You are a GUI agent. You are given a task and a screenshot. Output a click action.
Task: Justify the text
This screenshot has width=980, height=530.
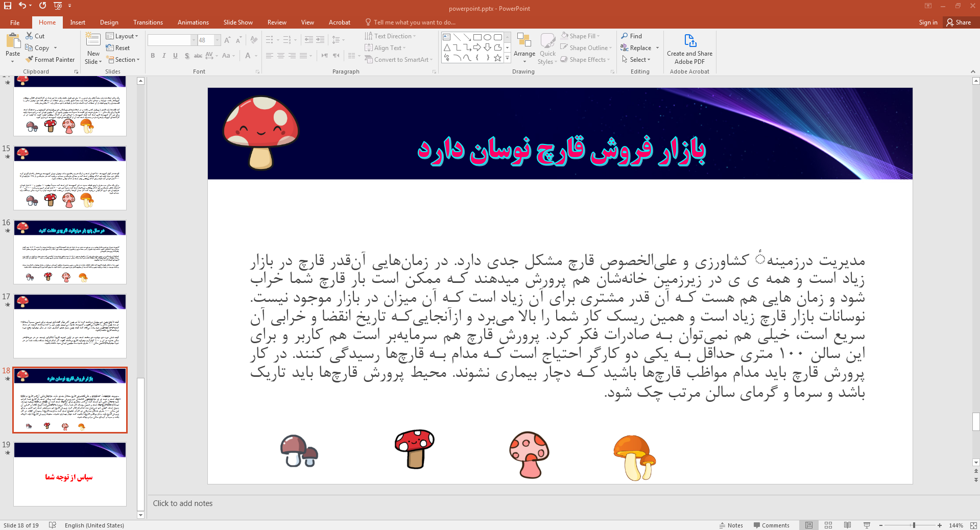(303, 56)
